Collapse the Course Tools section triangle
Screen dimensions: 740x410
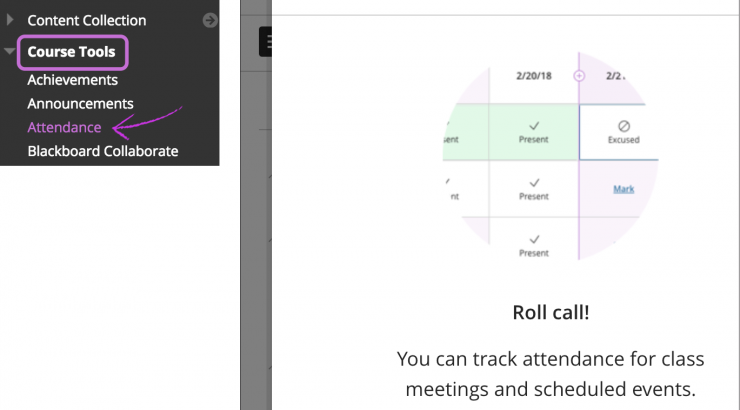coord(10,52)
